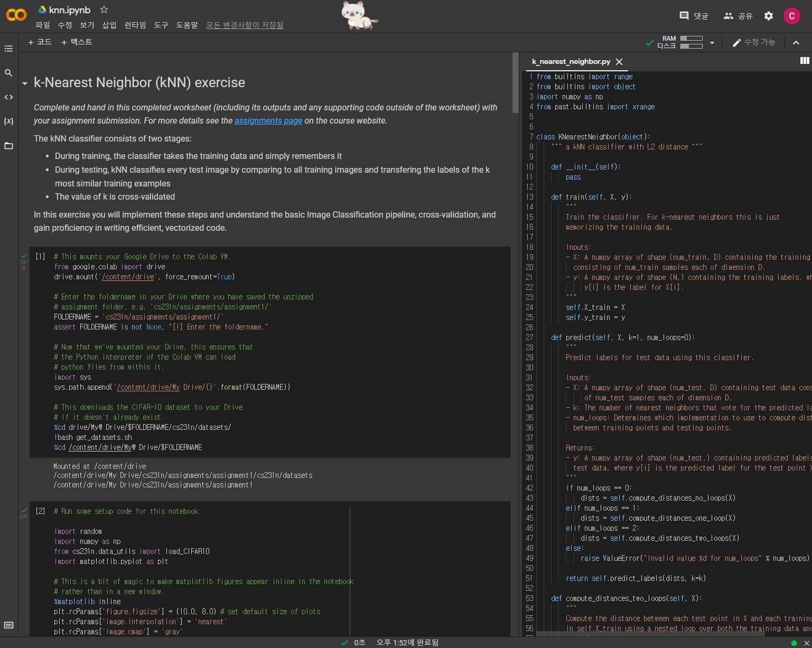Click 'import matplotlib.pyplot as plt' line

pos(111,561)
